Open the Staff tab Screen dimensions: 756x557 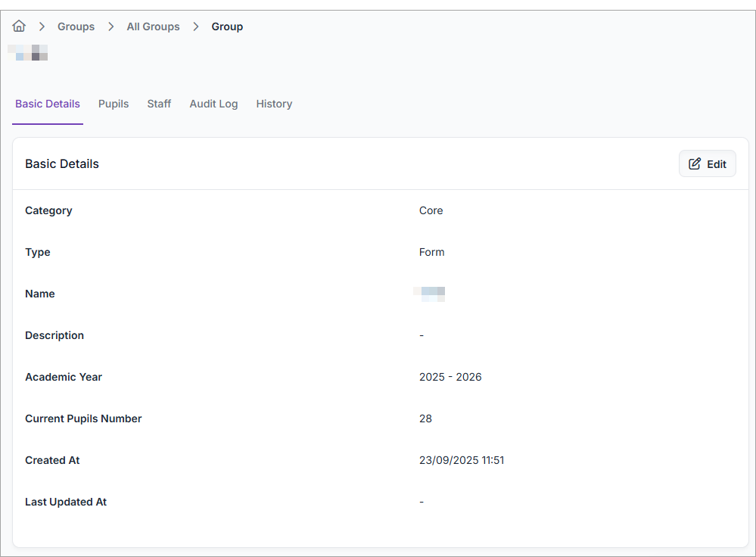pos(159,104)
